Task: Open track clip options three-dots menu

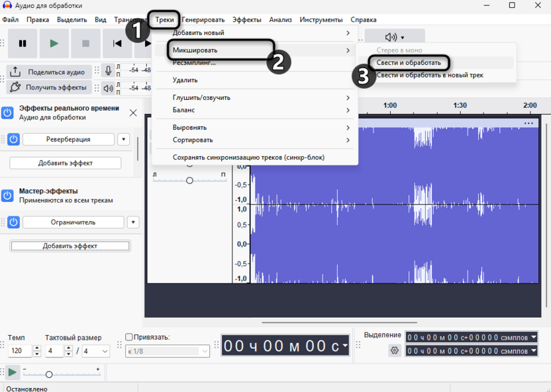Action: (528, 123)
